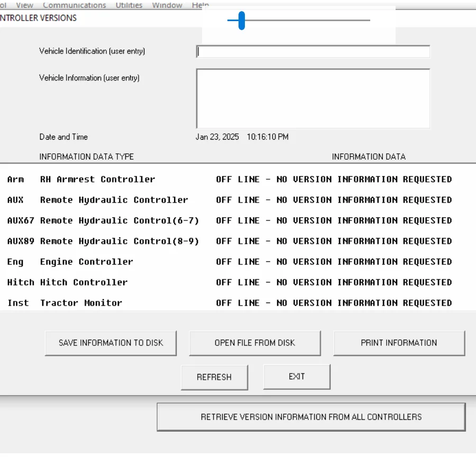
Task: Click the blue slider handle
Action: tap(242, 21)
